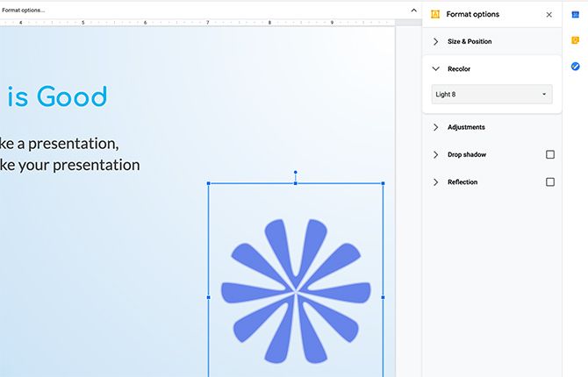Expand the Size & Position section
The image size is (588, 377).
click(436, 41)
